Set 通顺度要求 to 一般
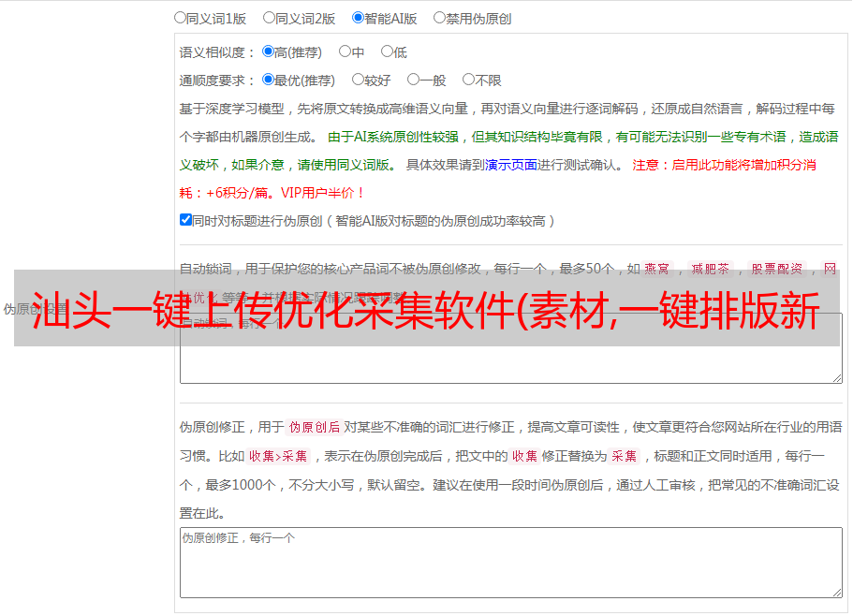Image resolution: width=853 pixels, height=616 pixels. [x=413, y=80]
